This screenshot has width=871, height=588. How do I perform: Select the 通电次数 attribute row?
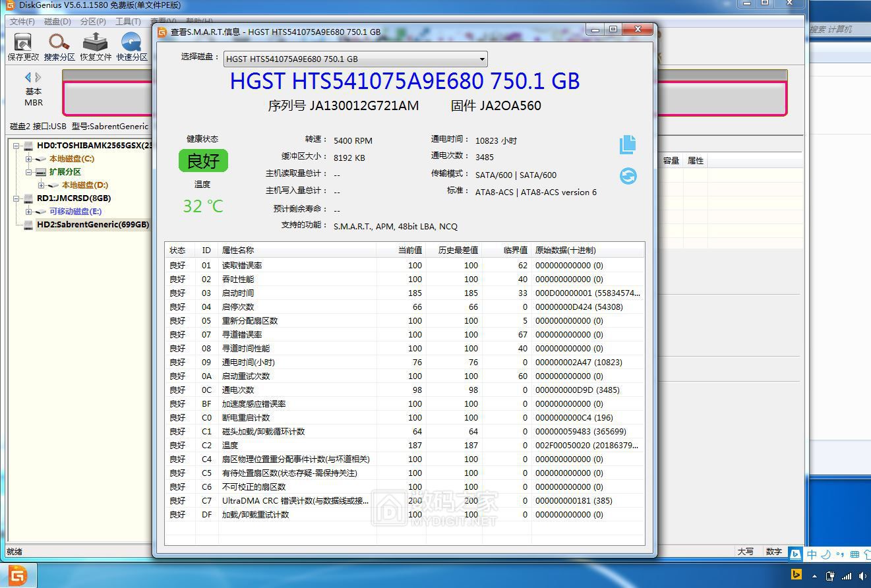(404, 390)
